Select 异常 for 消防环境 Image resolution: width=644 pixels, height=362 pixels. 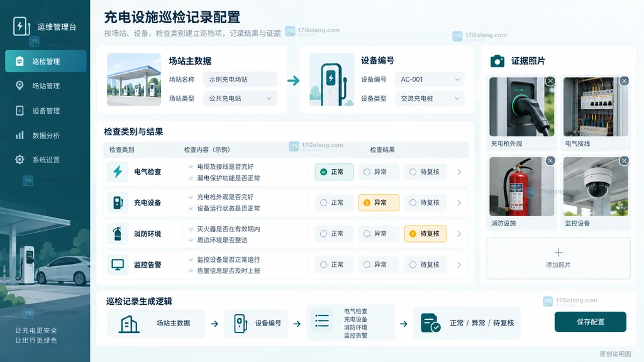[x=378, y=234]
